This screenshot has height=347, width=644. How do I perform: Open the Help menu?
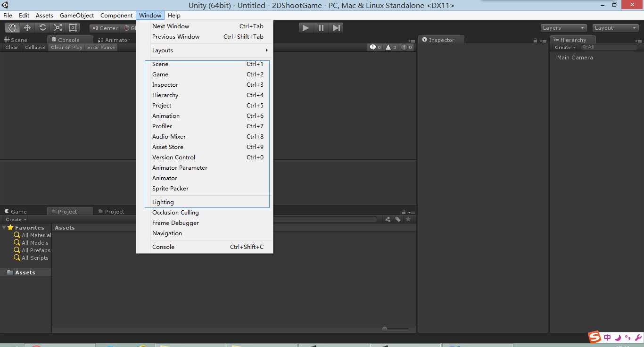174,15
